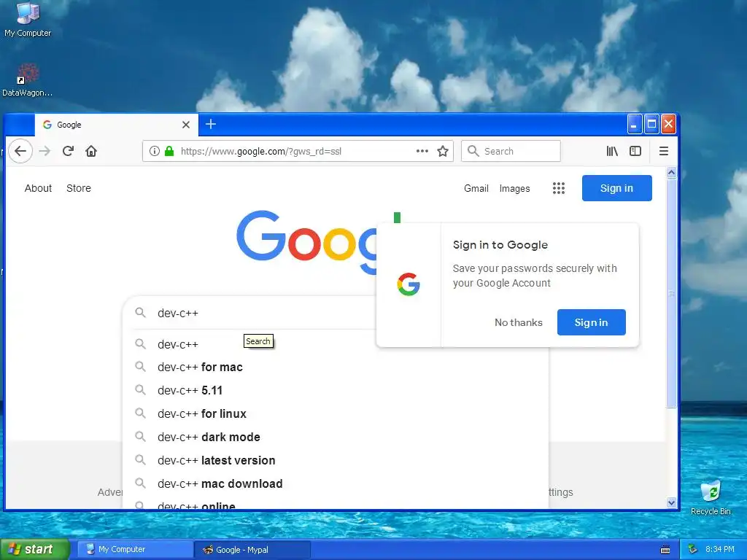
Task: Select 'dev-c++ latest version' suggestion
Action: click(336, 461)
